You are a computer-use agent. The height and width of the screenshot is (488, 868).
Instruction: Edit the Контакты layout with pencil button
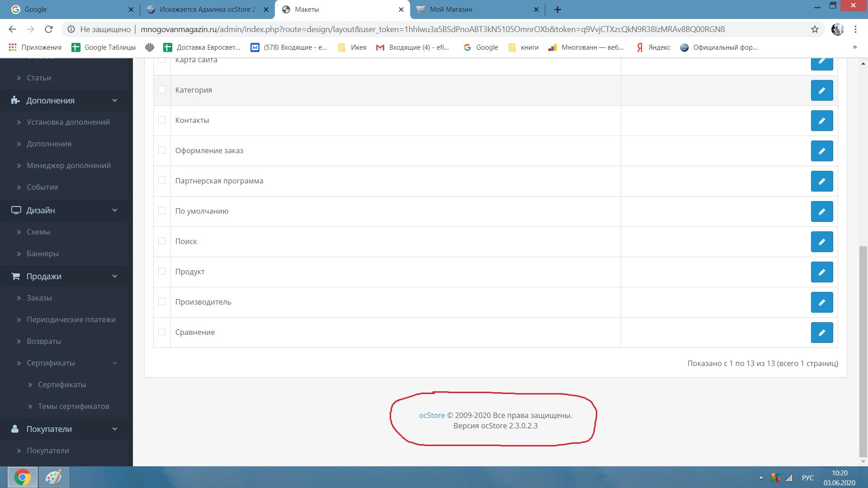821,121
